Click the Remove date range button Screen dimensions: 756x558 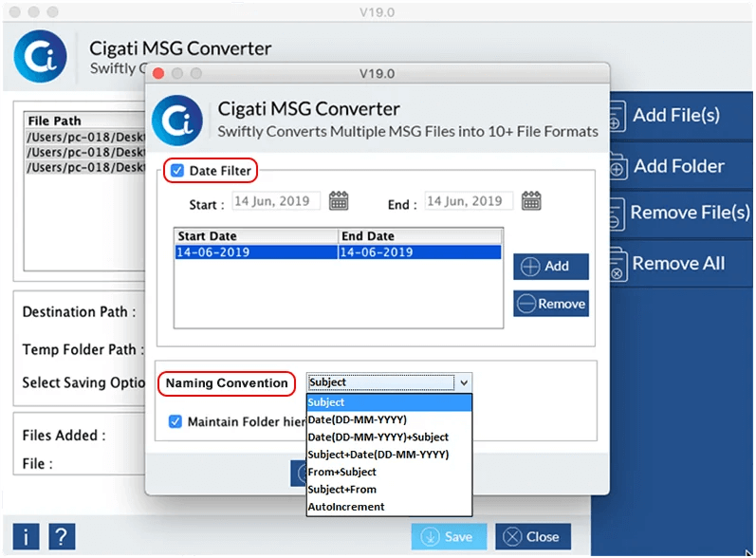[x=550, y=304]
